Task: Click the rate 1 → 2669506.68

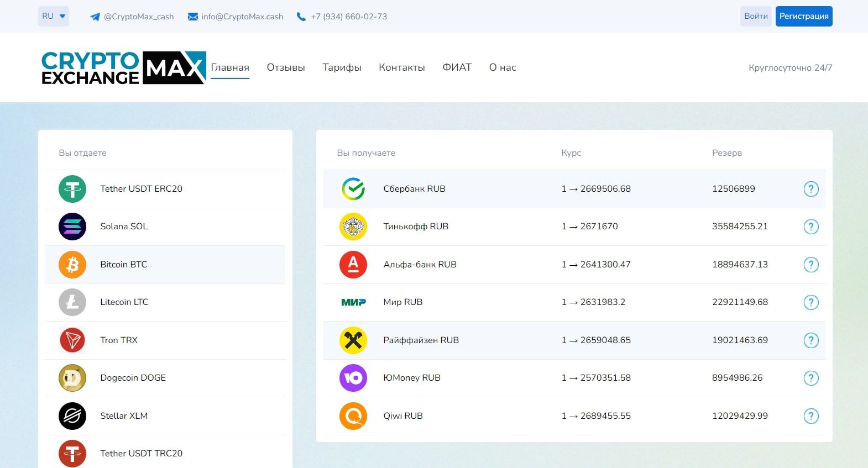Action: [596, 188]
